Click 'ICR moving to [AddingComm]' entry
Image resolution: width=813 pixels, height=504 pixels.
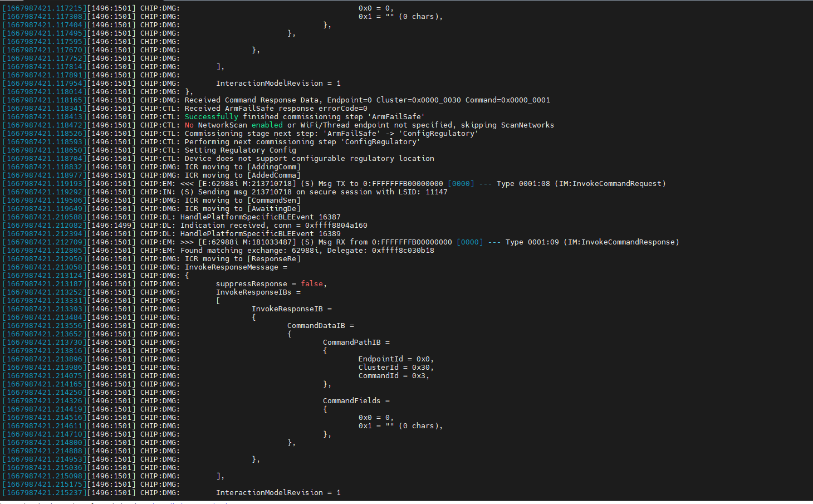[x=243, y=167]
